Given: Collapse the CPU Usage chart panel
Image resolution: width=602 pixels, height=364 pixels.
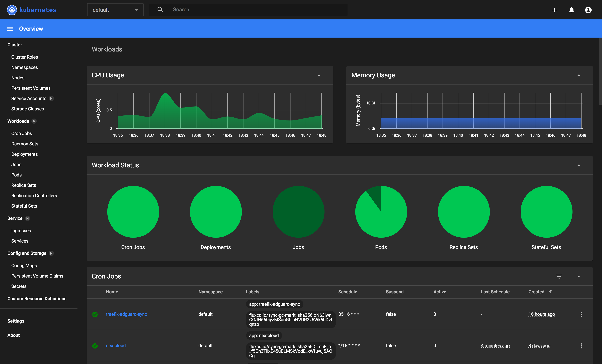Looking at the screenshot, I should point(319,75).
